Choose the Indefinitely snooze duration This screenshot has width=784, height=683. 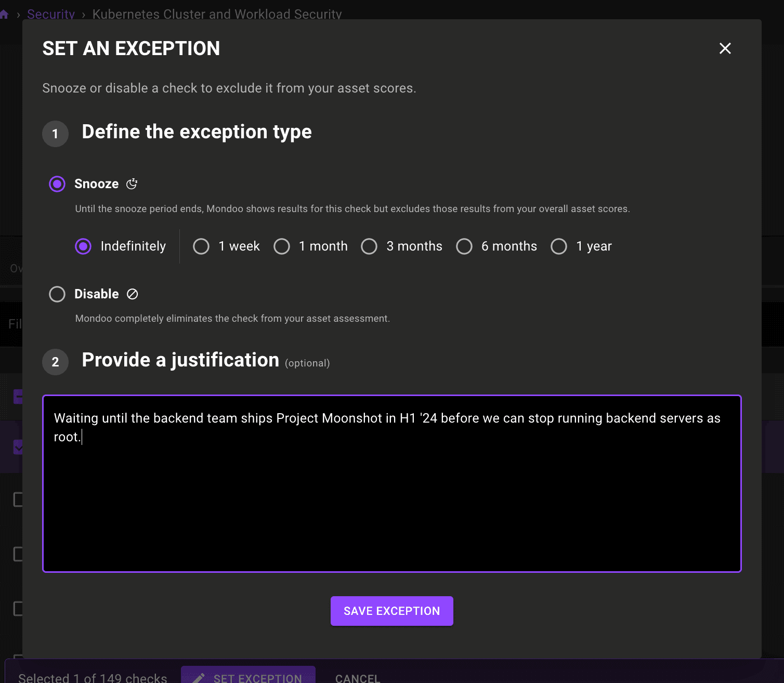click(x=83, y=246)
